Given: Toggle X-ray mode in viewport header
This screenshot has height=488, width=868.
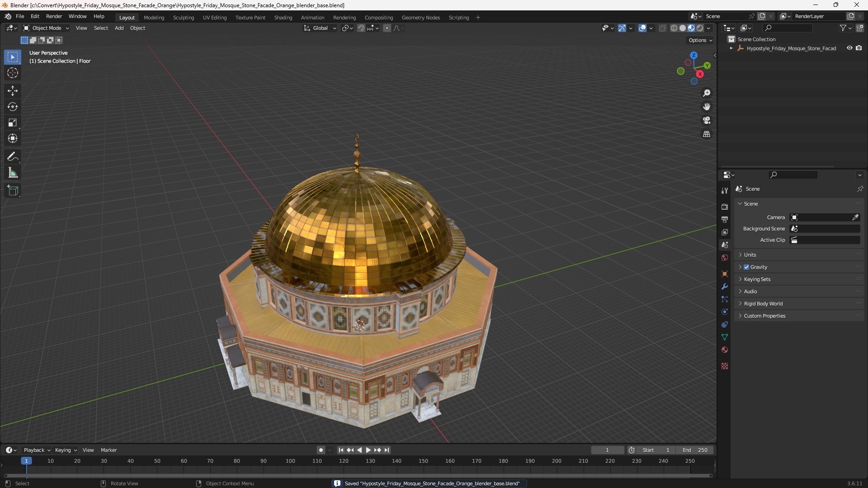Looking at the screenshot, I should pos(662,28).
